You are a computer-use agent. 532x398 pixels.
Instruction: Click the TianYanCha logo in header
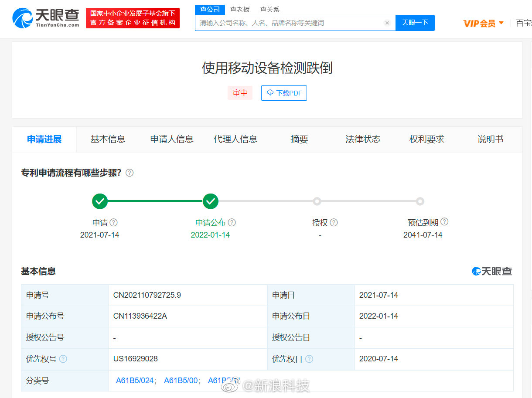pos(46,18)
